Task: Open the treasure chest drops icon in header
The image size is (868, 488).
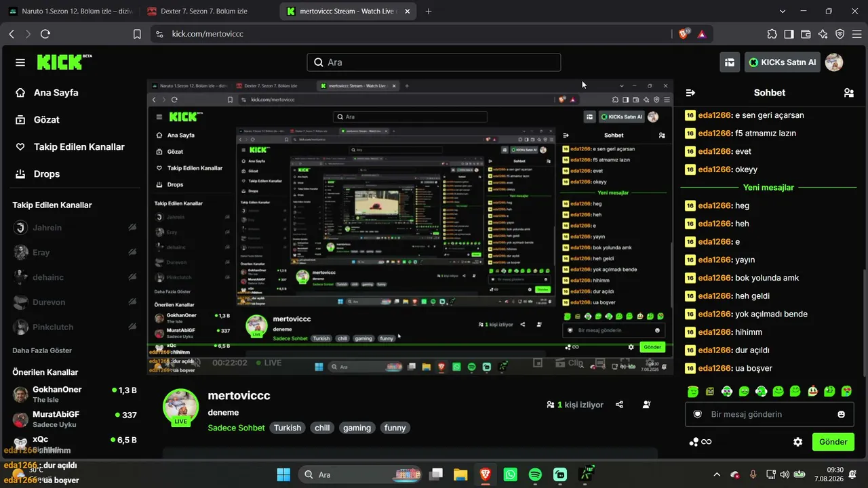Action: [730, 62]
